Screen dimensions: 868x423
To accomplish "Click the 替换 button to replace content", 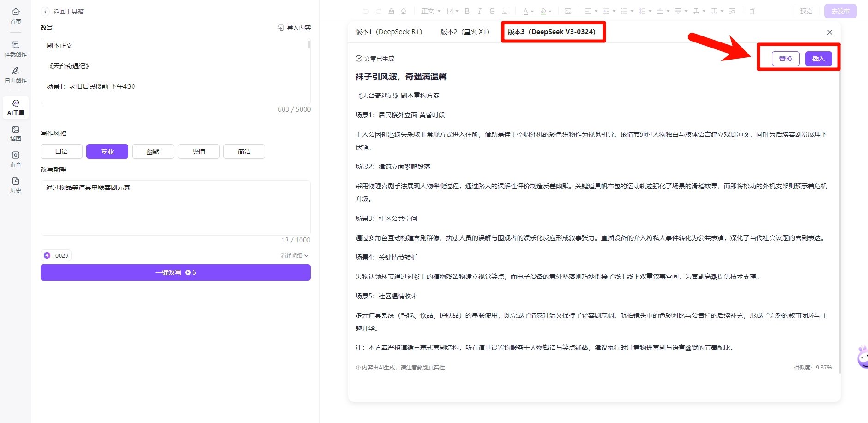I will [x=785, y=59].
